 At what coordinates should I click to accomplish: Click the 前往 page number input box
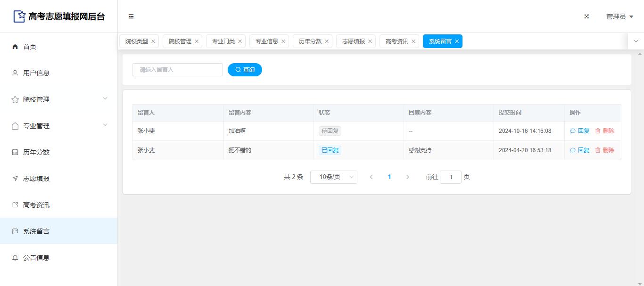click(450, 177)
